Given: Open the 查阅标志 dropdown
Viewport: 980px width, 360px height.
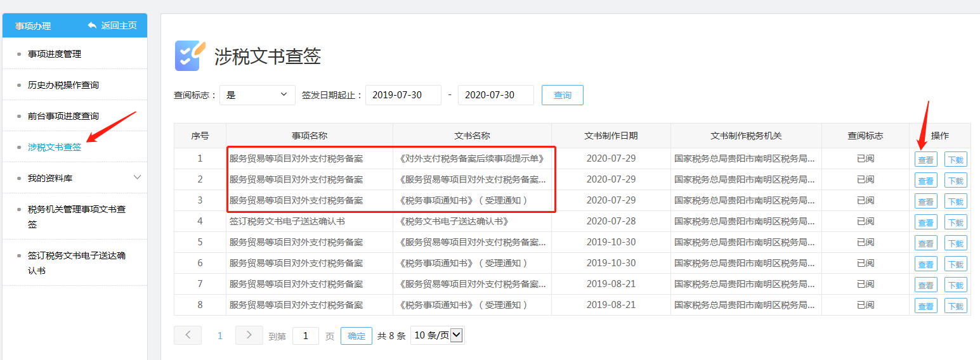Looking at the screenshot, I should 257,95.
